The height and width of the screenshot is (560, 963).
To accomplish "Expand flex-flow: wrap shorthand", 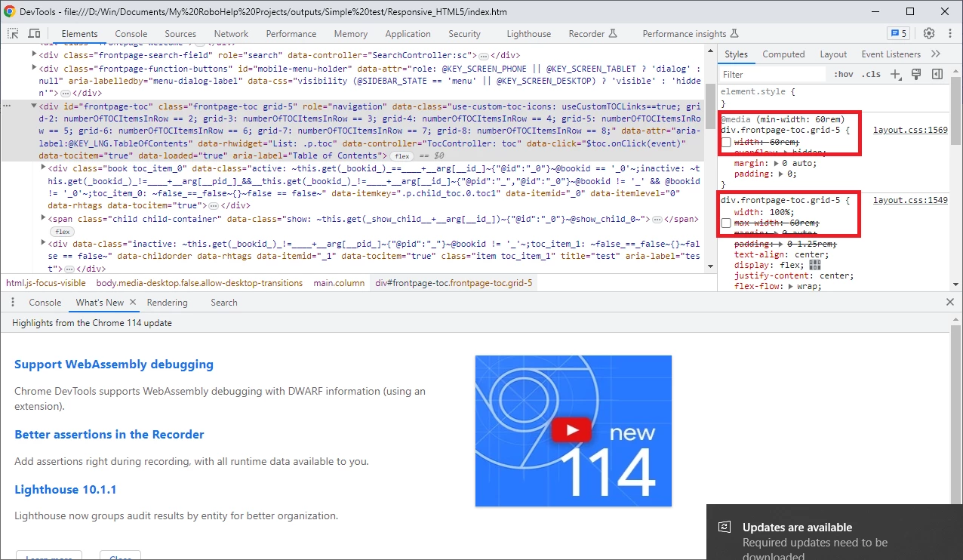I will coord(791,286).
